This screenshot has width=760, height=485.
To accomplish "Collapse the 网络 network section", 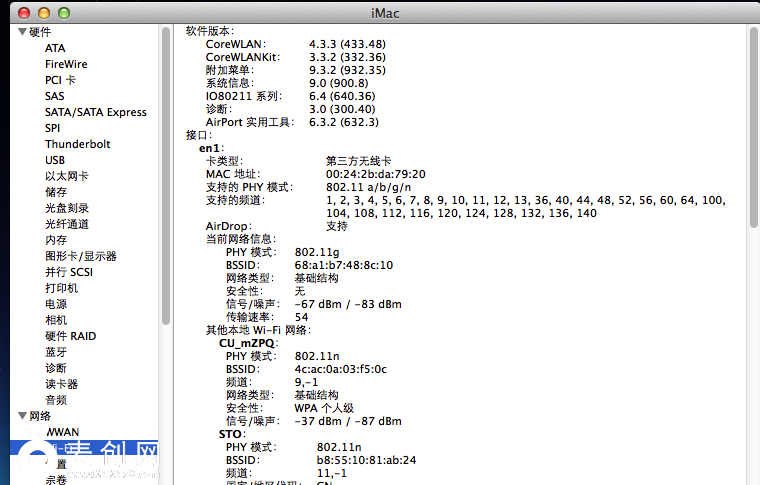I will (x=22, y=416).
